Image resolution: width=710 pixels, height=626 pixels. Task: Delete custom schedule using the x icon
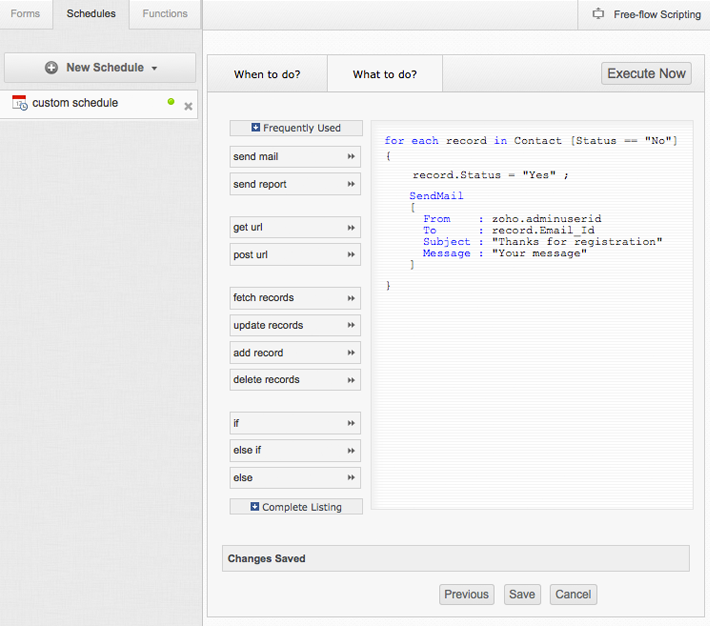[x=188, y=106]
